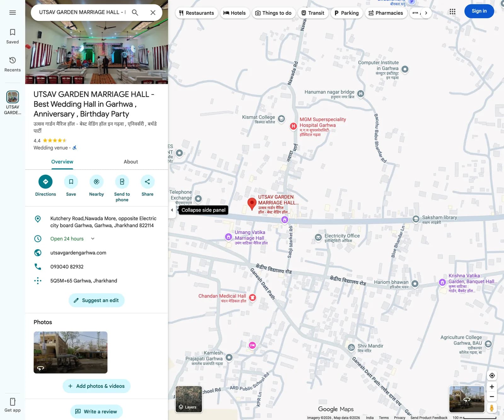The width and height of the screenshot is (504, 420).
Task: Click Send to phone icon
Action: [x=122, y=182]
